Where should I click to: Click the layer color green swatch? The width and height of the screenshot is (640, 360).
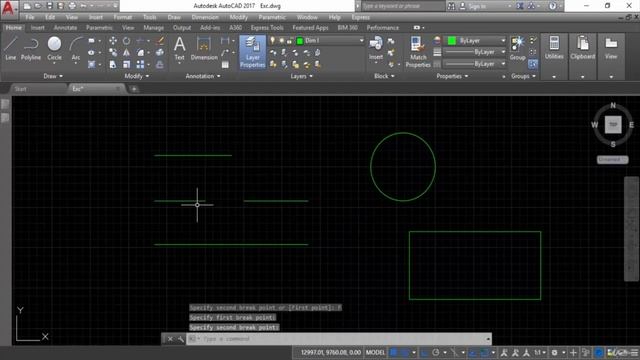pyautogui.click(x=300, y=41)
